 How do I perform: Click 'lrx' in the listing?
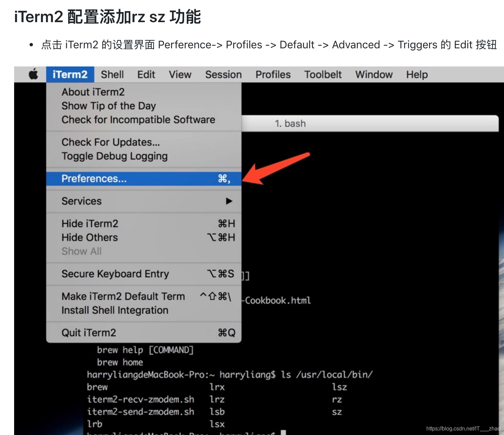coord(217,387)
